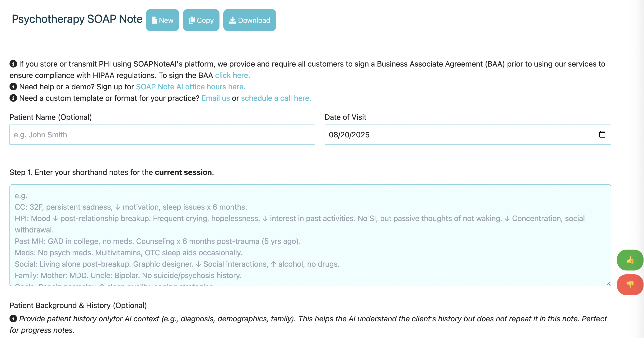Click the New button to start fresh
This screenshot has height=338, width=644.
(162, 20)
